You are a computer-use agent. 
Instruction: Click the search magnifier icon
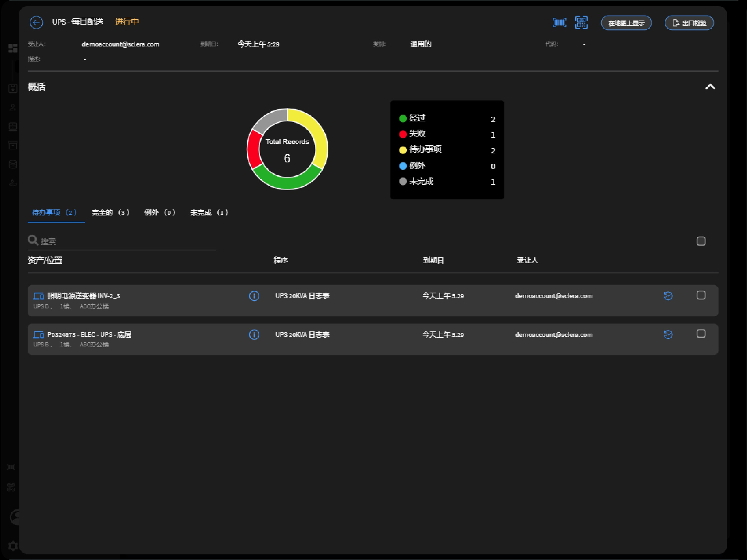point(33,240)
